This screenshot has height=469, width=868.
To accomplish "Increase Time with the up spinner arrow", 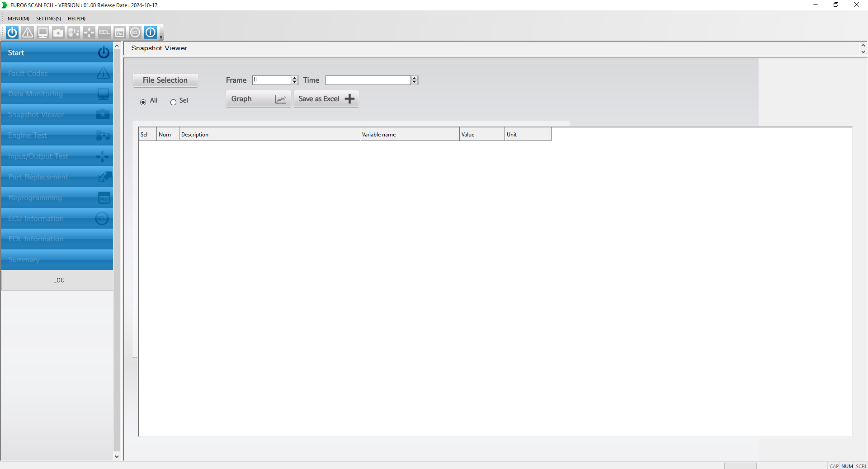I will 415,78.
